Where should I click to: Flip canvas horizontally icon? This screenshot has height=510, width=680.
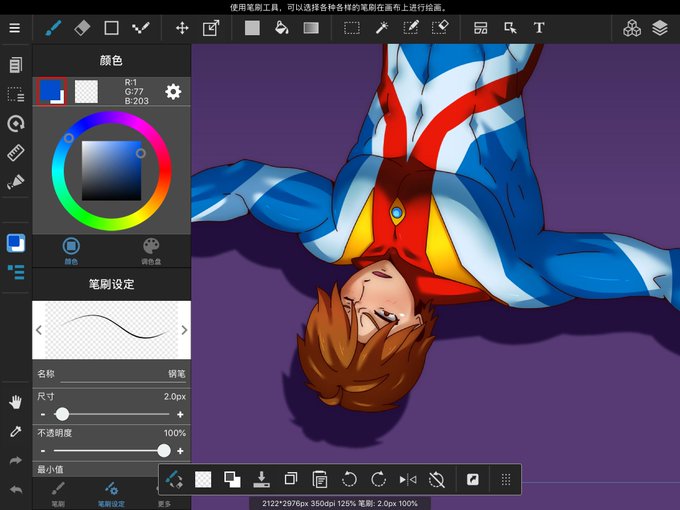point(408,480)
